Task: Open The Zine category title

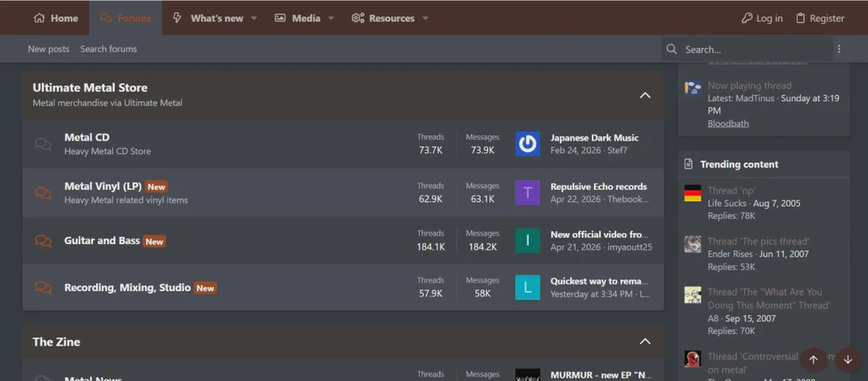Action: pyautogui.click(x=56, y=342)
